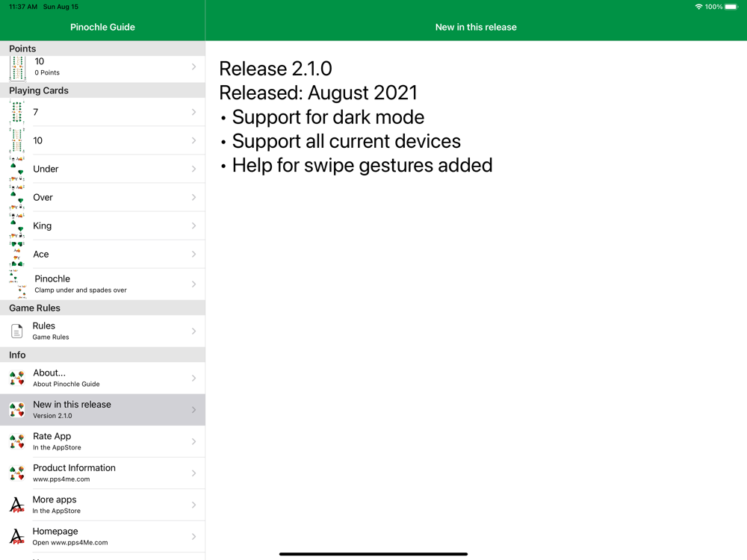Open Homepage www.pps4Me.com link

[x=102, y=536]
